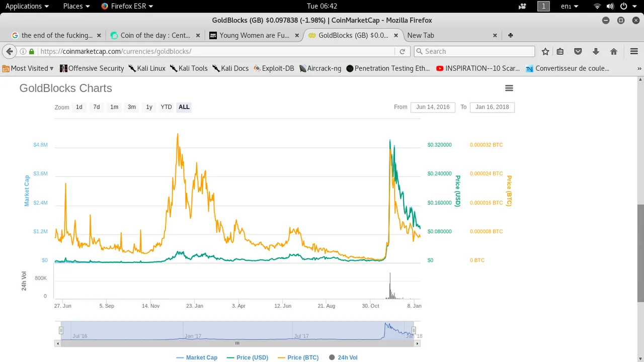Screen dimensions: 644x362
Task: Reload the page with the refresh icon
Action: click(403, 51)
